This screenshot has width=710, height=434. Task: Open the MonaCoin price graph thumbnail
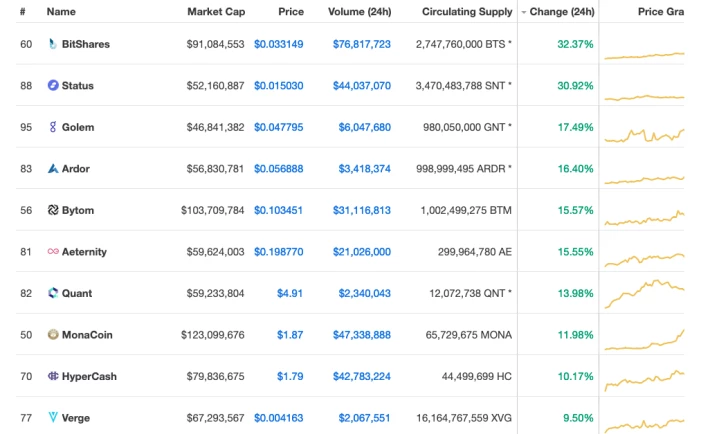click(x=644, y=340)
